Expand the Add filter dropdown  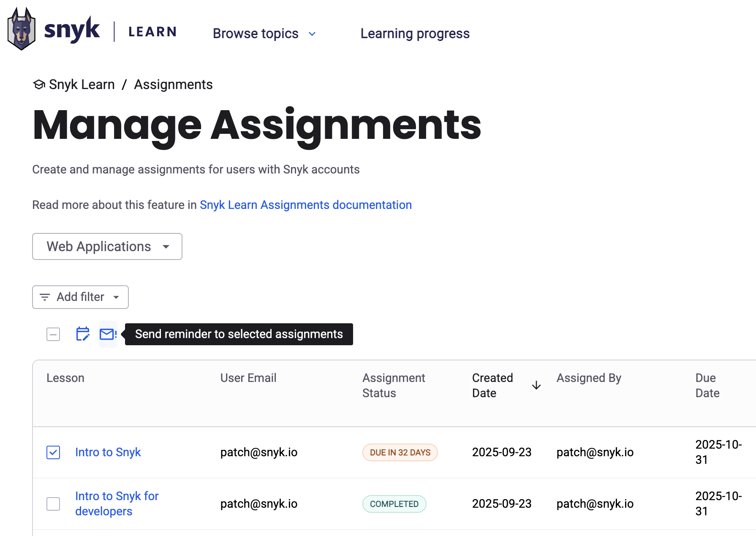click(80, 297)
